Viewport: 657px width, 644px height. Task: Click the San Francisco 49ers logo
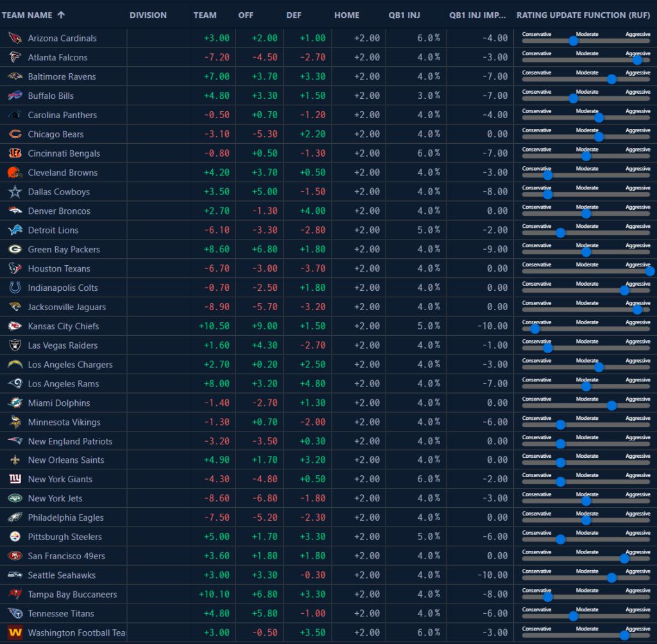coord(15,556)
